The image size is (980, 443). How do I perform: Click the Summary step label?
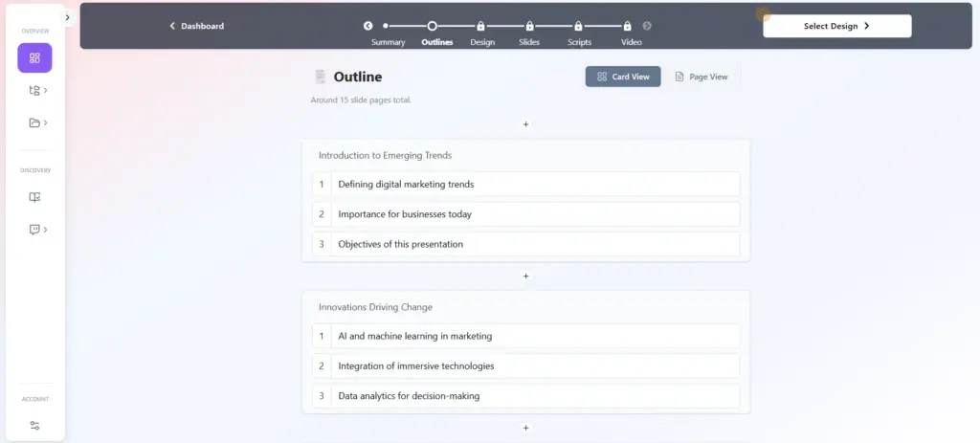pos(388,42)
